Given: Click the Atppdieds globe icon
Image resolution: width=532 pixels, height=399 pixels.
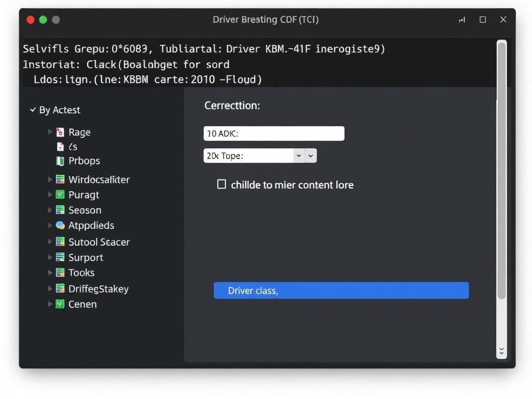Looking at the screenshot, I should point(60,225).
